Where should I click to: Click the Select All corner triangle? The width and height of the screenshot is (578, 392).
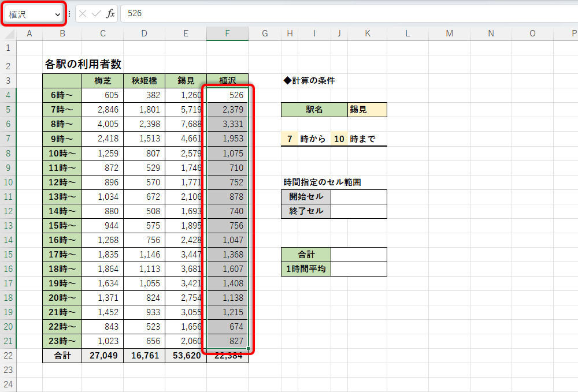point(8,33)
